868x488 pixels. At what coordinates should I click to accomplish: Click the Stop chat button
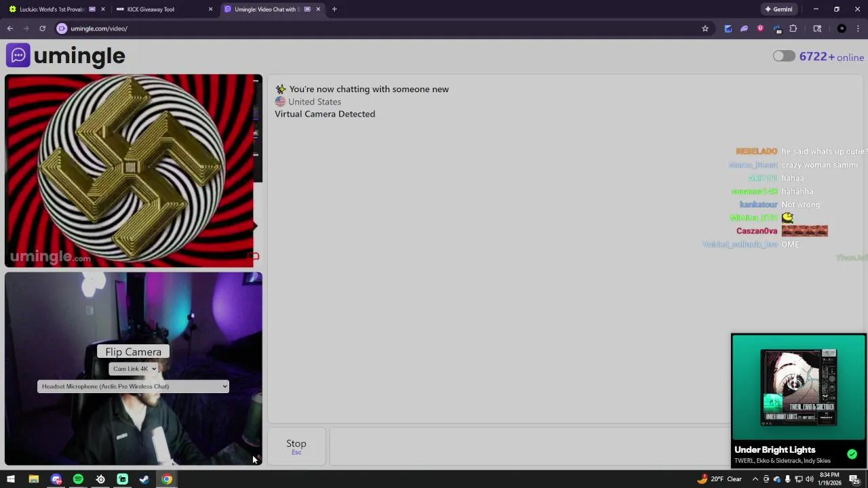pyautogui.click(x=296, y=446)
